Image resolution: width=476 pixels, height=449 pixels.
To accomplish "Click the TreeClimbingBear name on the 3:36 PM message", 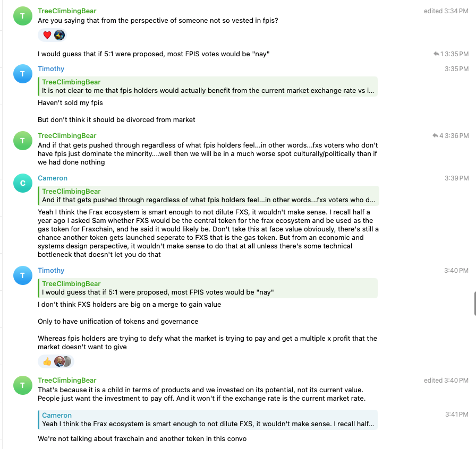I will (x=67, y=136).
